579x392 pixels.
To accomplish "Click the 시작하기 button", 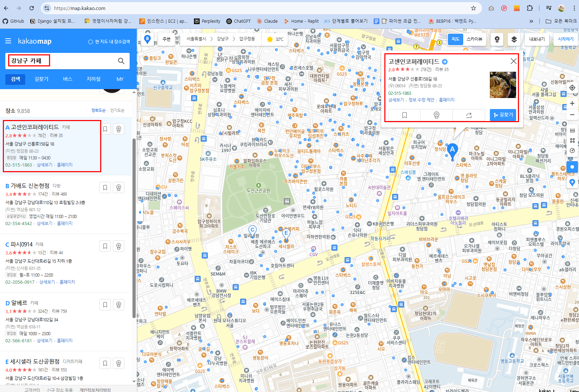I will click(566, 39).
